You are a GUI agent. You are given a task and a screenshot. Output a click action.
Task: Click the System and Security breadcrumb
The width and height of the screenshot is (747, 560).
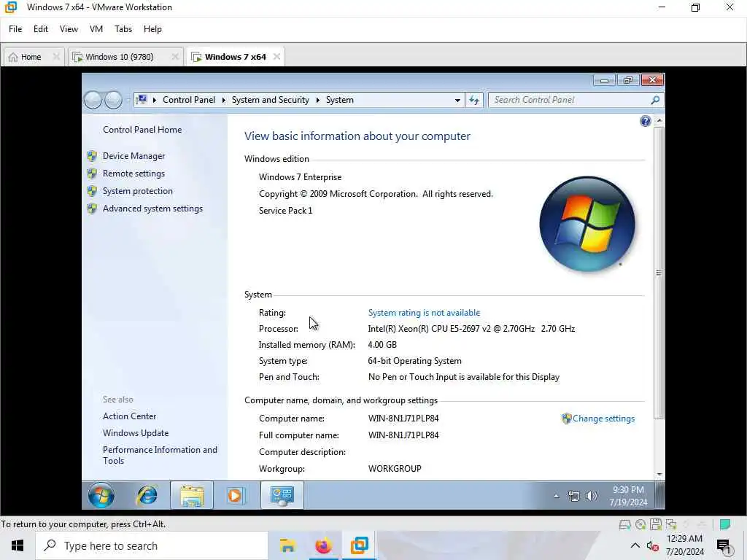click(x=270, y=100)
